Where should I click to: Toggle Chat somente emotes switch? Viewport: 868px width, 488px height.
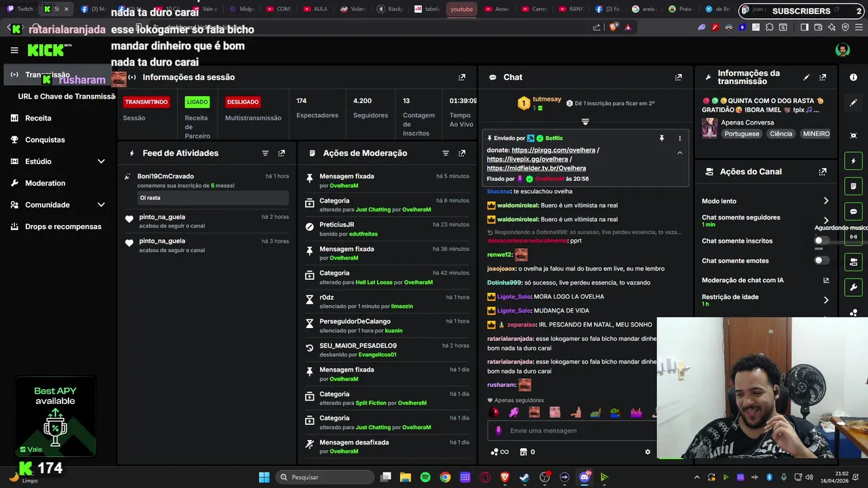pos(821,260)
